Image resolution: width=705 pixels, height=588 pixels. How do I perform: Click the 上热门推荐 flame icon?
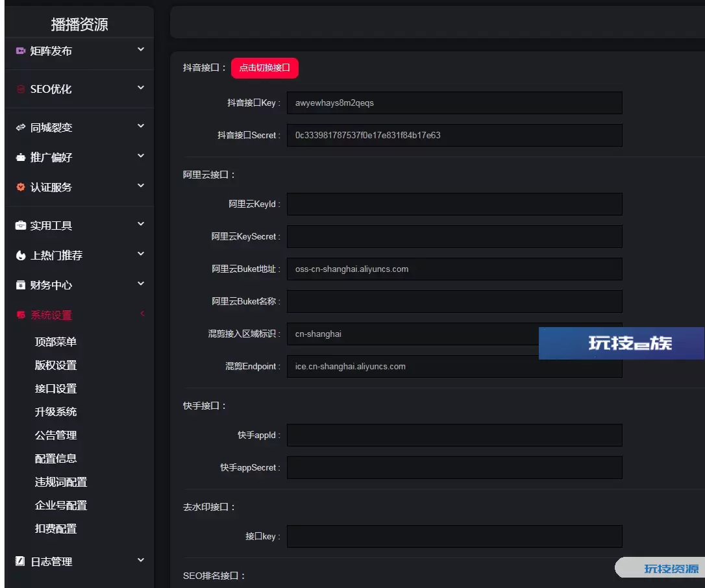20,255
